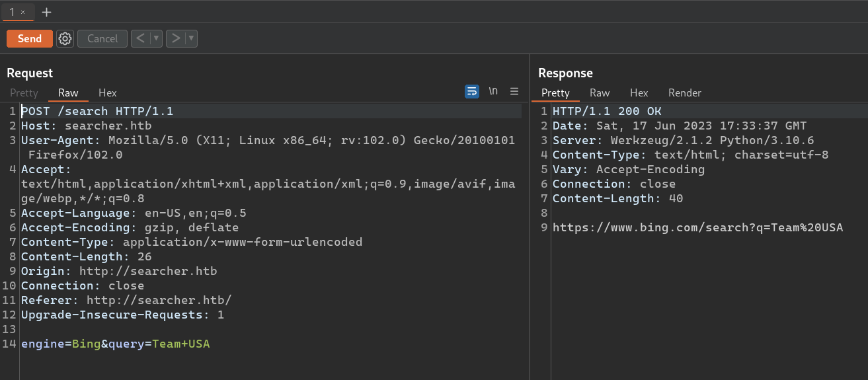Viewport: 868px width, 380px height.
Task: Switch Response view to Hex
Action: tap(639, 93)
